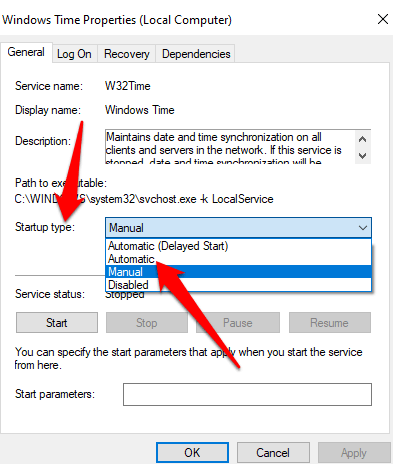Image resolution: width=395 pixels, height=464 pixels.
Task: Click the greyed-out Pause button
Action: point(238,323)
